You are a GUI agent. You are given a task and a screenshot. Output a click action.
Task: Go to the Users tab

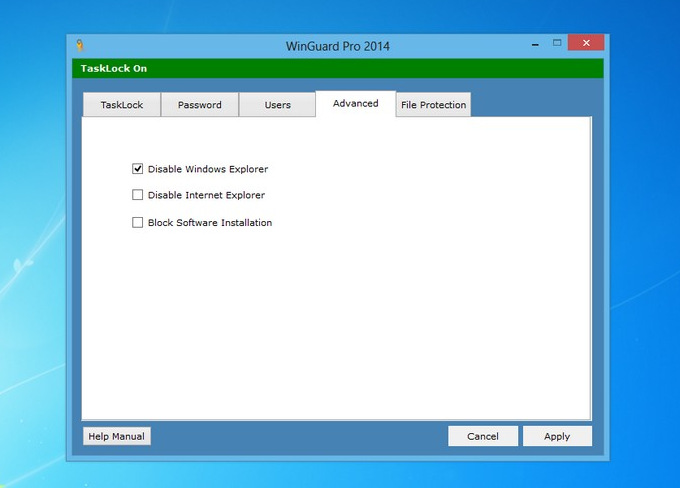pyautogui.click(x=277, y=105)
